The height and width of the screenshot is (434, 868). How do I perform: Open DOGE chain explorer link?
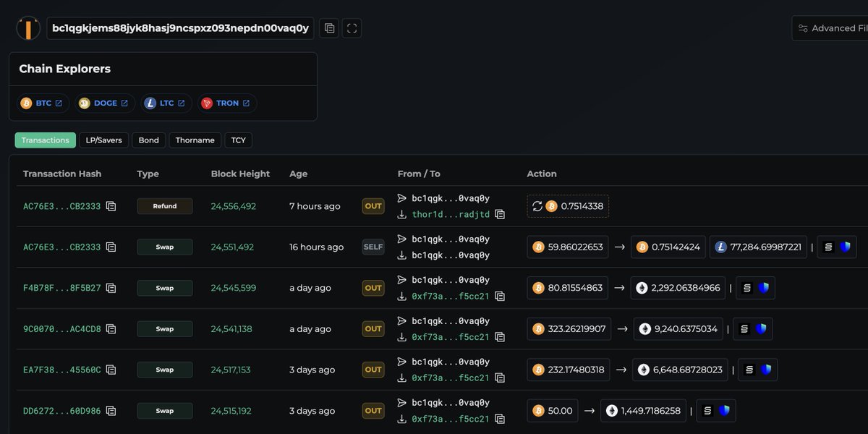tap(103, 103)
